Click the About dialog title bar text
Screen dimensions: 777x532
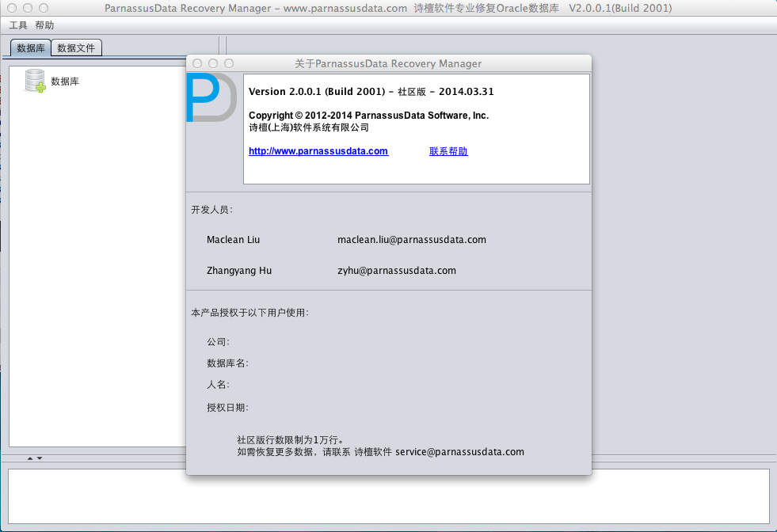[x=388, y=63]
